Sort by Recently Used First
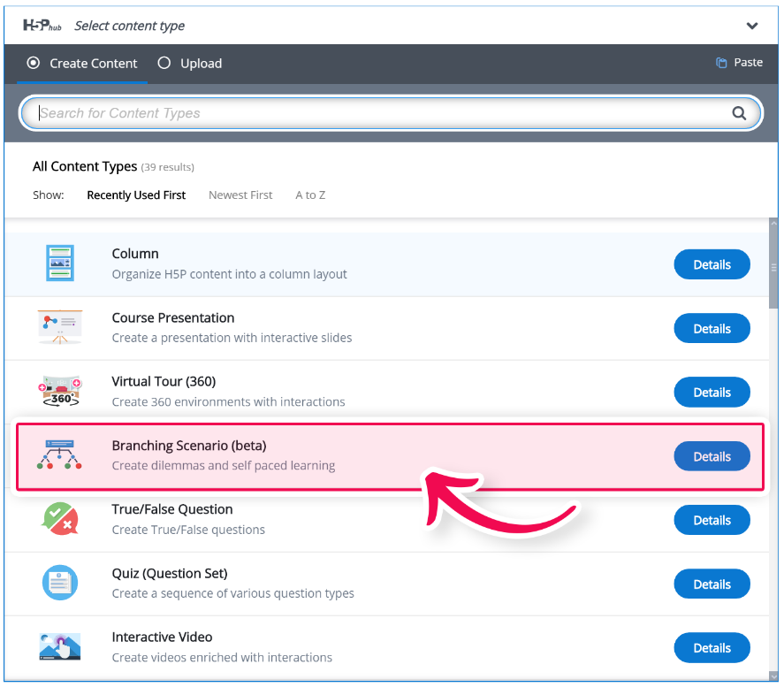The width and height of the screenshot is (784, 687). coord(136,195)
